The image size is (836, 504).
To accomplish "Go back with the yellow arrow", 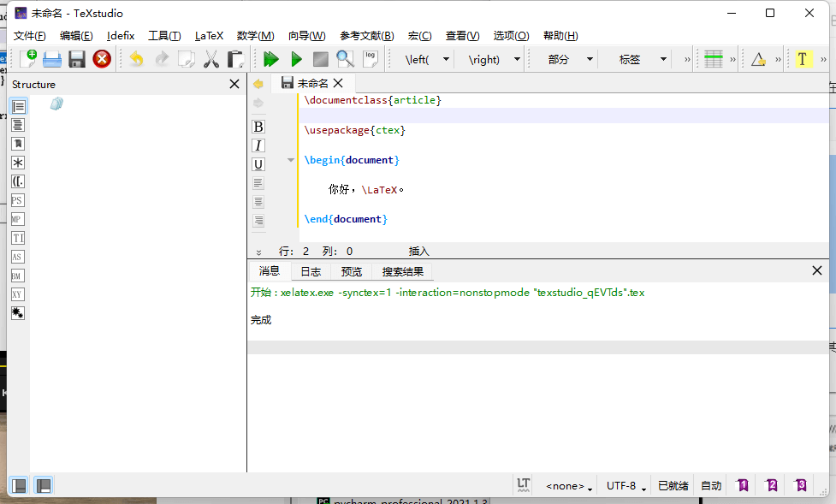I will pyautogui.click(x=258, y=84).
